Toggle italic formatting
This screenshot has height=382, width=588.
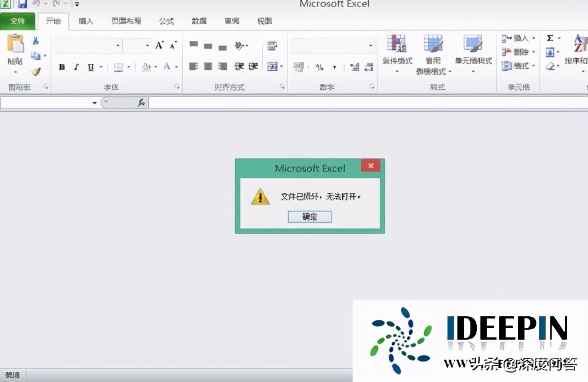[76, 67]
